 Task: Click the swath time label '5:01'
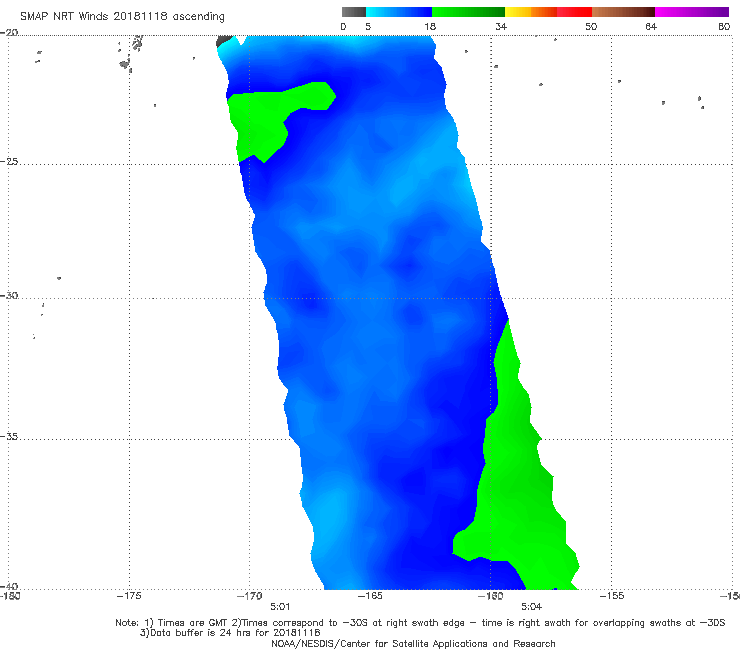pyautogui.click(x=280, y=607)
